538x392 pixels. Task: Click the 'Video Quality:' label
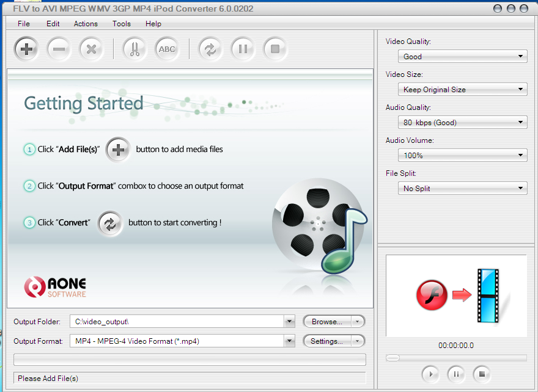coord(408,42)
